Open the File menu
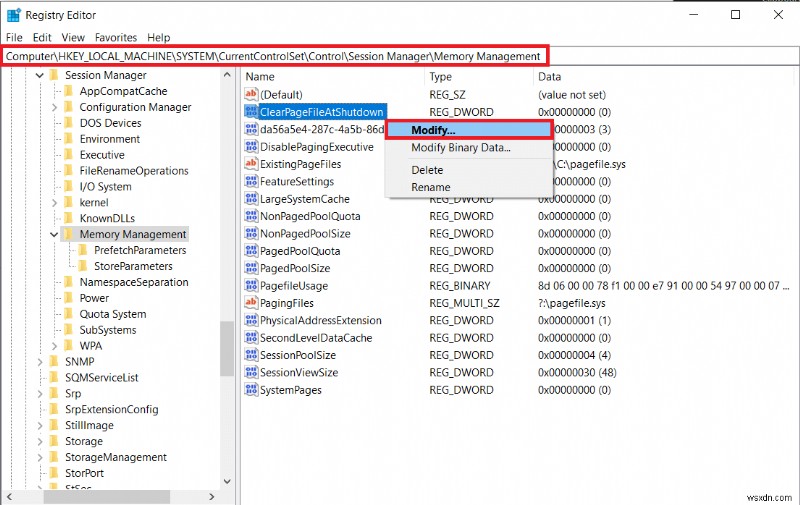The height and width of the screenshot is (505, 800). [x=14, y=37]
